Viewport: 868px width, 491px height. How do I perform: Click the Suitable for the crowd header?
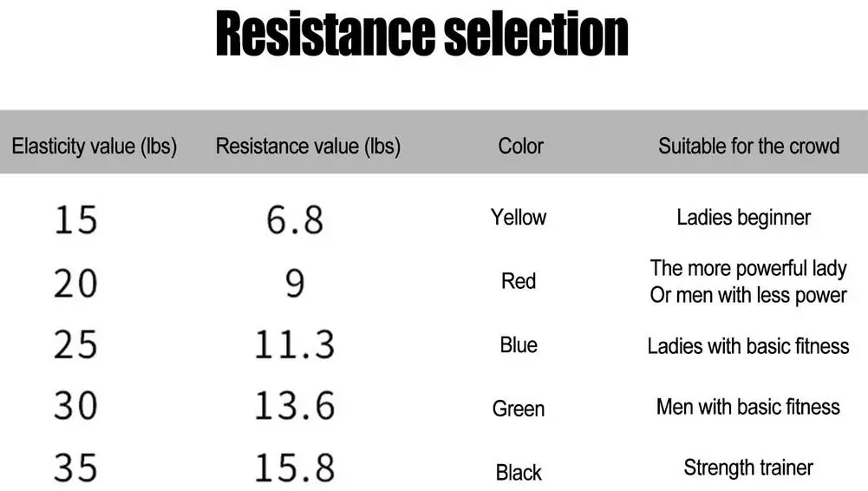tap(748, 146)
